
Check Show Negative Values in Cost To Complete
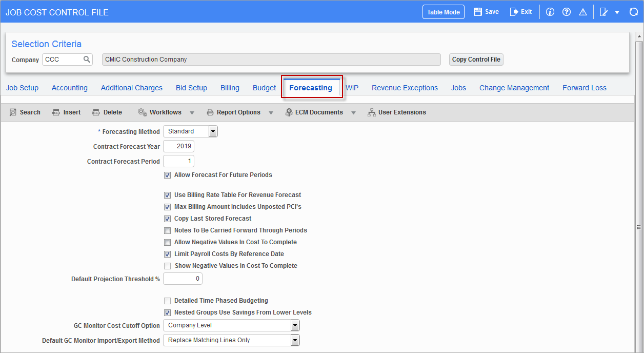tap(168, 266)
